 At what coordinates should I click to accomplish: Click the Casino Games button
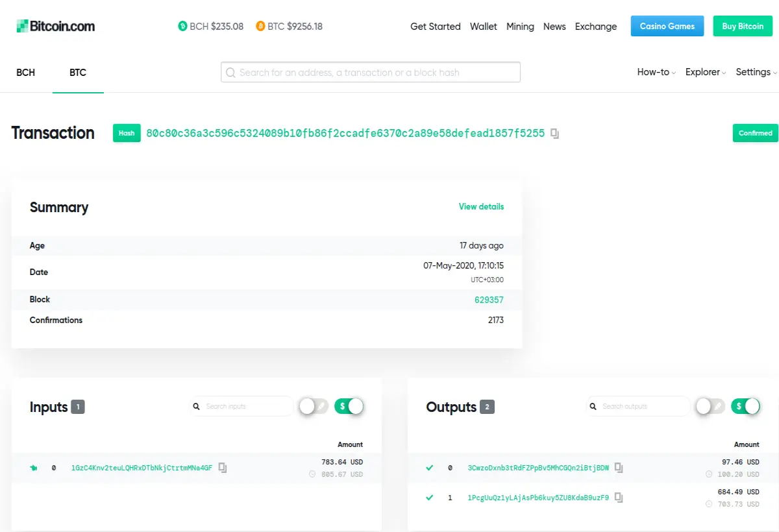tap(667, 26)
